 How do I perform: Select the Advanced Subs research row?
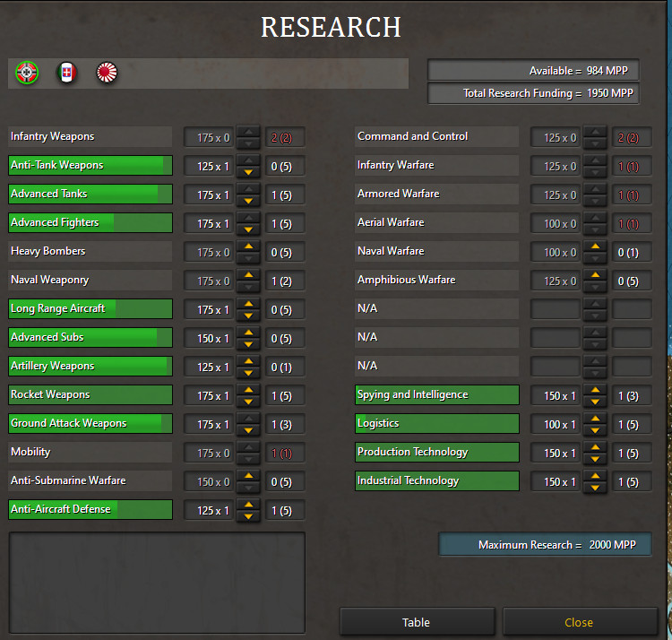tap(90, 338)
